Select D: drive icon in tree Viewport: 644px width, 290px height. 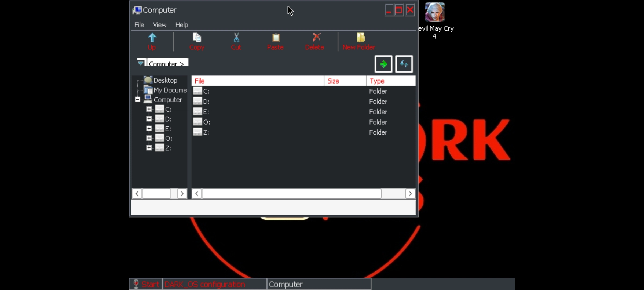tap(160, 119)
